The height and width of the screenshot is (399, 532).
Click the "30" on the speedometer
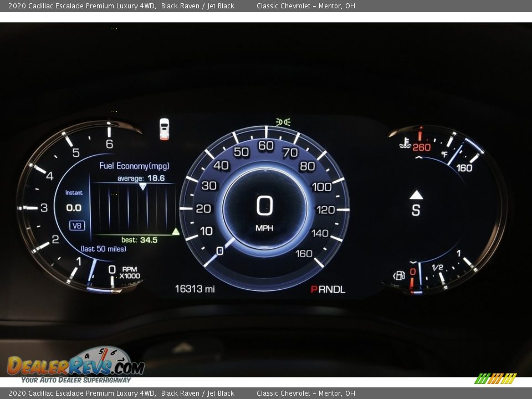point(209,186)
